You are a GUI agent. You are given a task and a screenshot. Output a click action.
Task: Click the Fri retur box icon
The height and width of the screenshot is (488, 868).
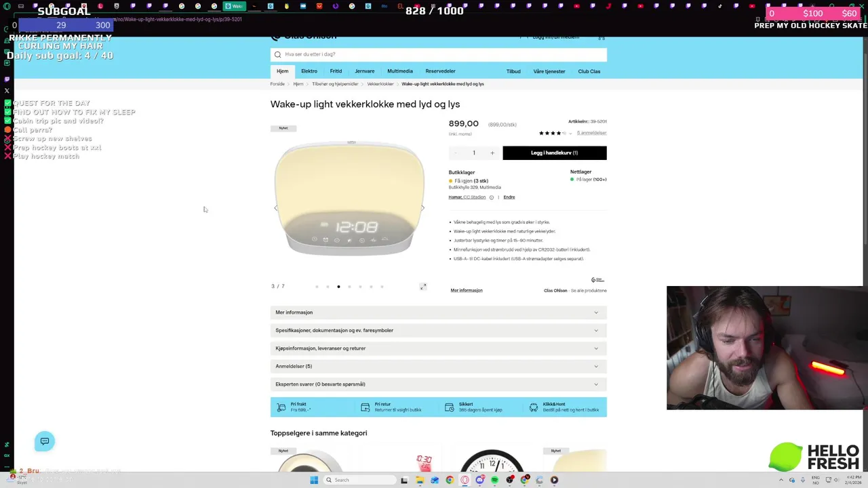click(x=366, y=407)
